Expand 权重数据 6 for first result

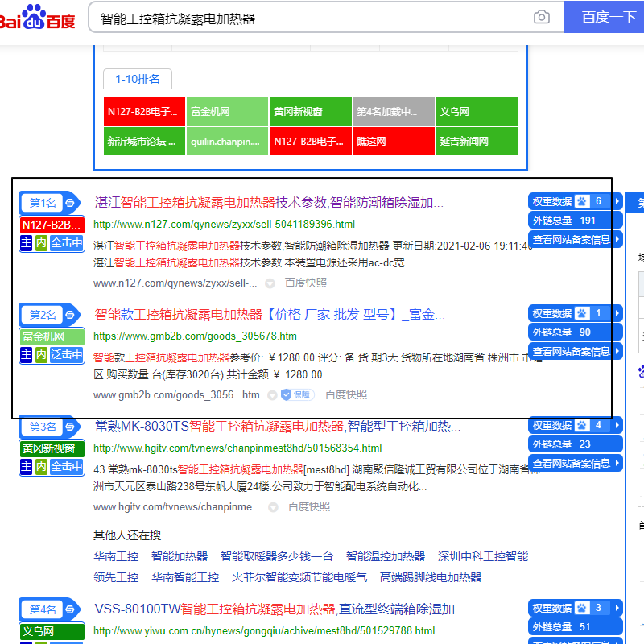575,201
